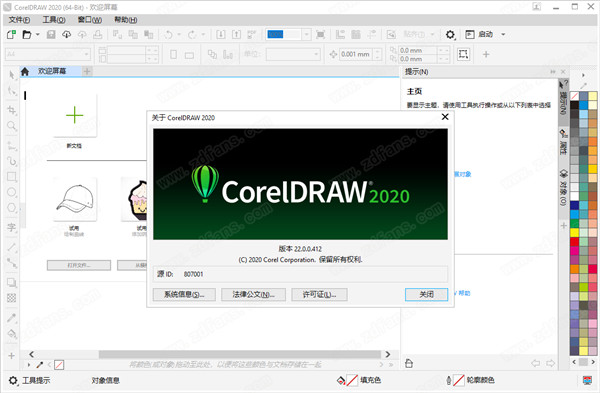The width and height of the screenshot is (600, 393).
Task: Expand document palette arrow at bottom left
Action: (x=29, y=365)
